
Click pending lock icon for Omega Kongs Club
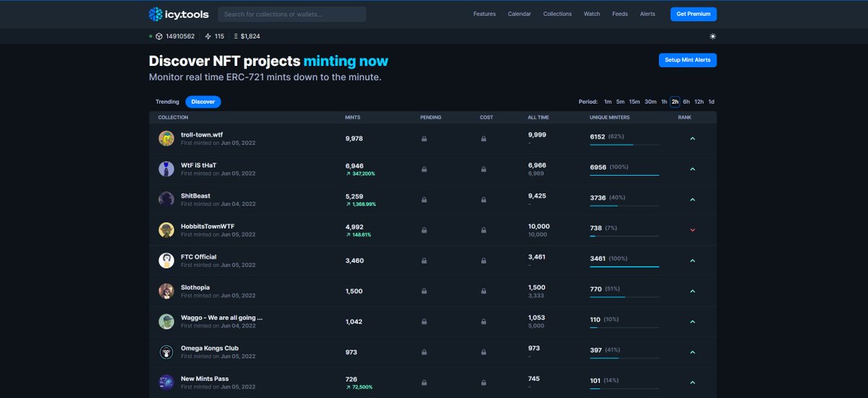(424, 352)
